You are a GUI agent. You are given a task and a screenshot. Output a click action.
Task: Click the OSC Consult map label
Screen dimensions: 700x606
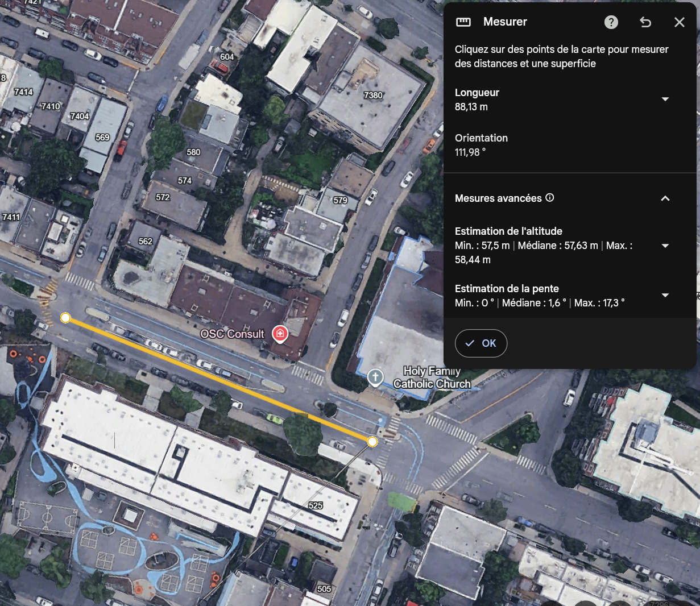click(x=232, y=334)
